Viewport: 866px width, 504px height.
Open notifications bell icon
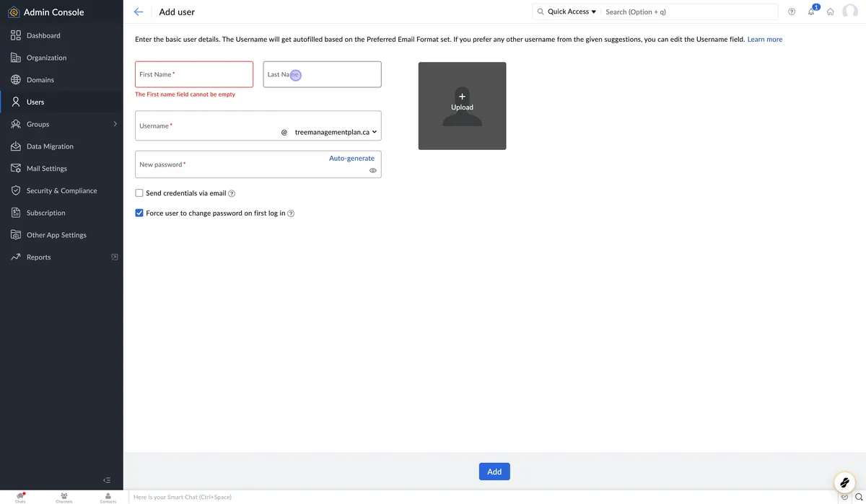point(811,12)
